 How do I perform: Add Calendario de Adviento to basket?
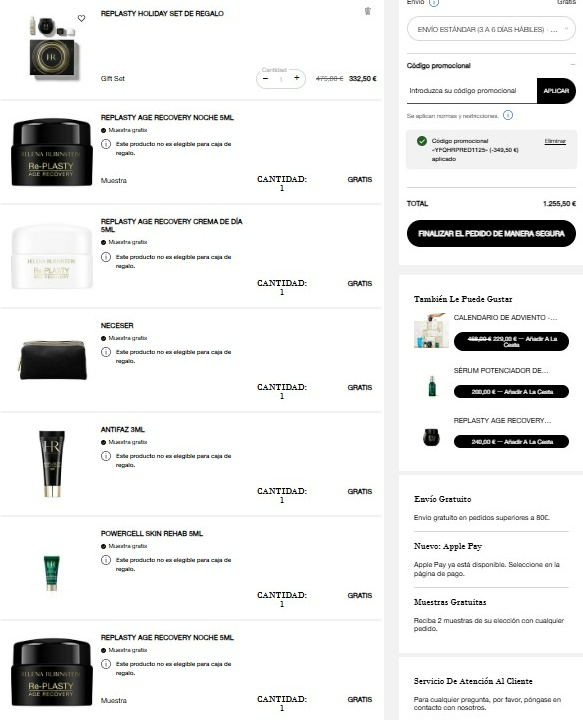click(511, 342)
